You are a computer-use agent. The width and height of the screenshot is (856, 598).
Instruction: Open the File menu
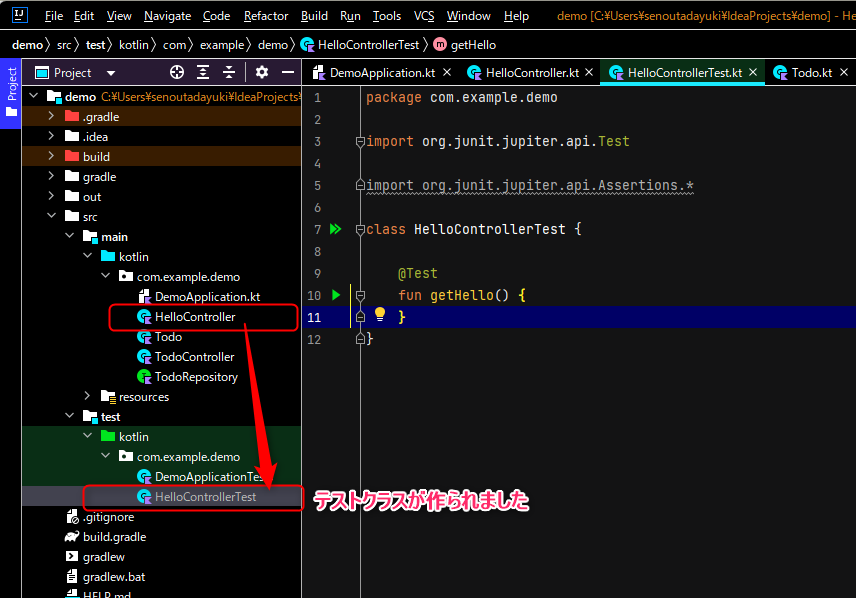tap(54, 16)
